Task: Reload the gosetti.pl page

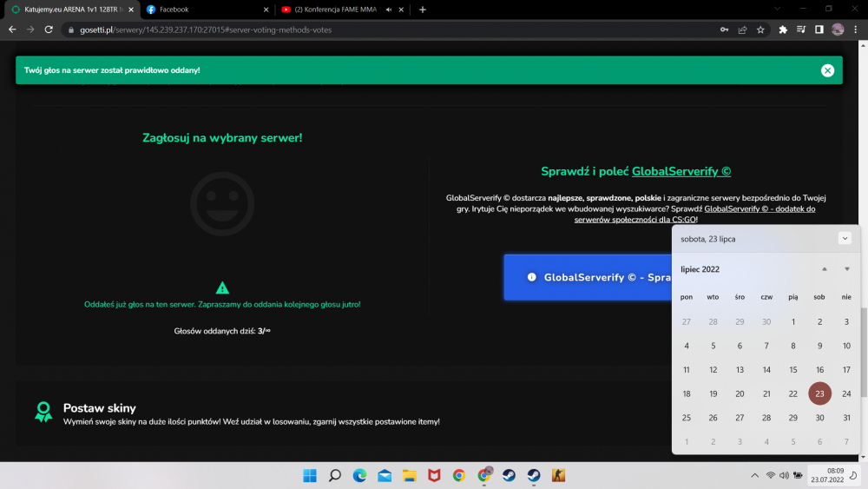Action: point(49,30)
